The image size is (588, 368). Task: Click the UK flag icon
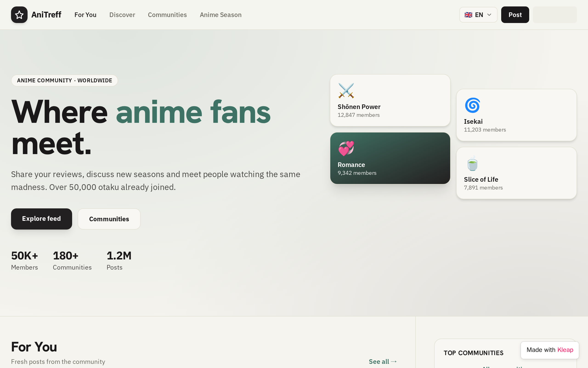(x=468, y=15)
